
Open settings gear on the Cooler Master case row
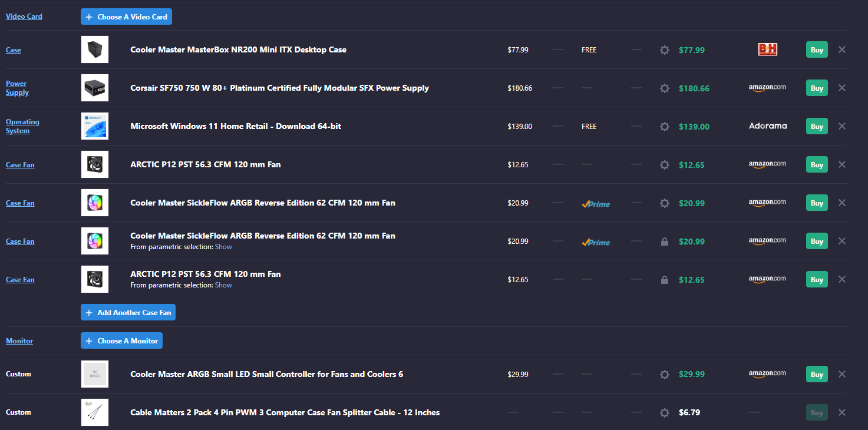[x=665, y=49]
